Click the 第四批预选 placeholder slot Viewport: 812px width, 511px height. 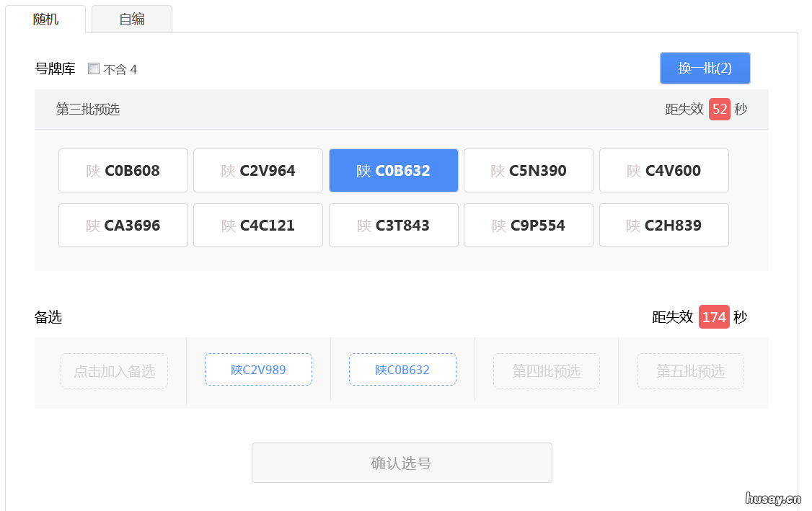pyautogui.click(x=546, y=369)
